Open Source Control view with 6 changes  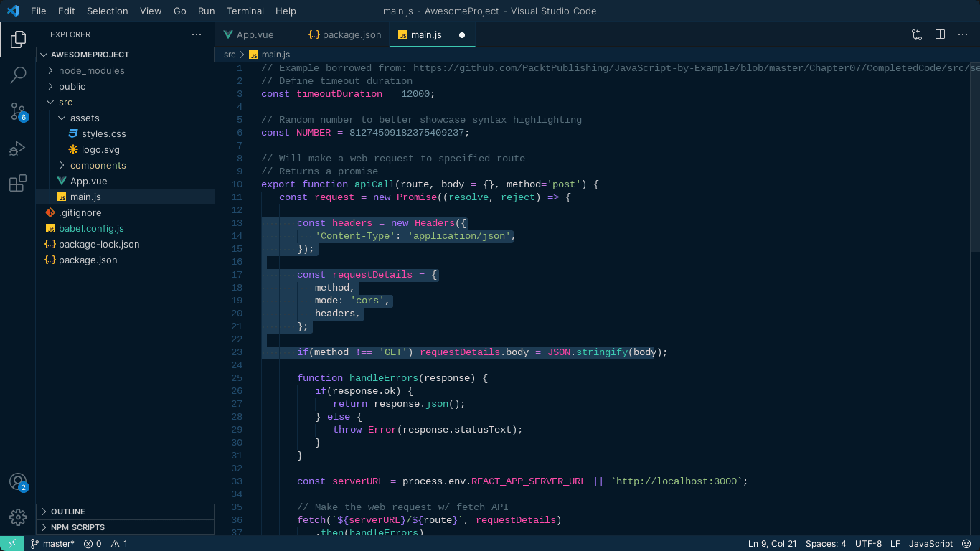(18, 111)
